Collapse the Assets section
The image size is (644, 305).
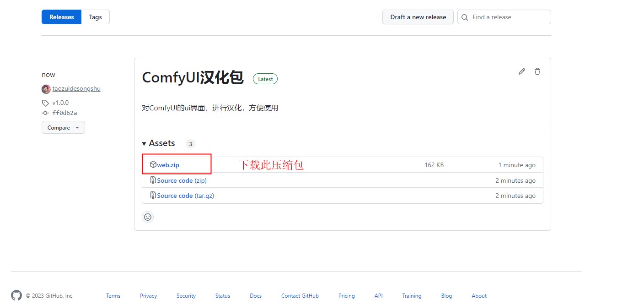[x=158, y=143]
